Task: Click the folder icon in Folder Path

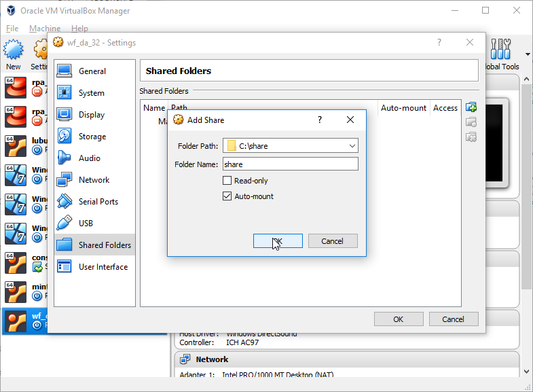Action: click(232, 146)
